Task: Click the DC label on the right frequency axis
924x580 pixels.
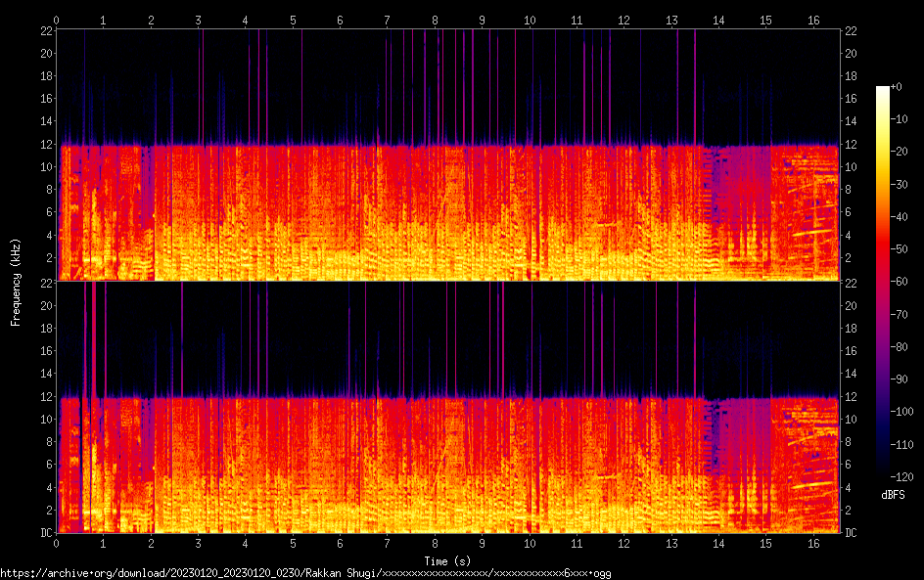Action: 852,533
